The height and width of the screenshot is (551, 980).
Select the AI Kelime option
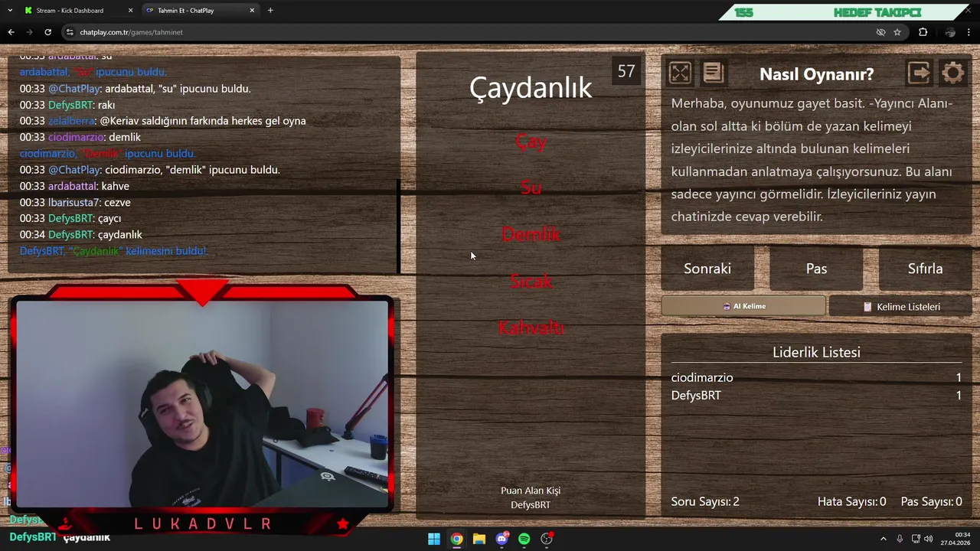743,306
